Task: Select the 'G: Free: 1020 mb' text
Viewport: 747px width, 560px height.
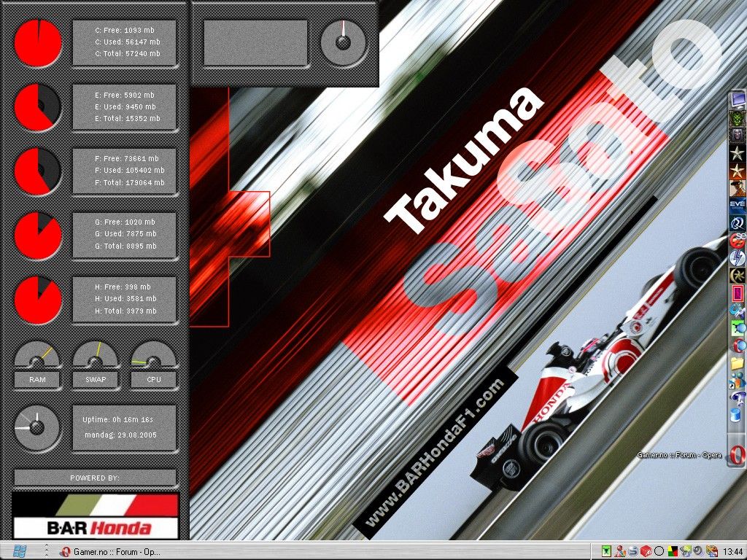Action: 125,222
